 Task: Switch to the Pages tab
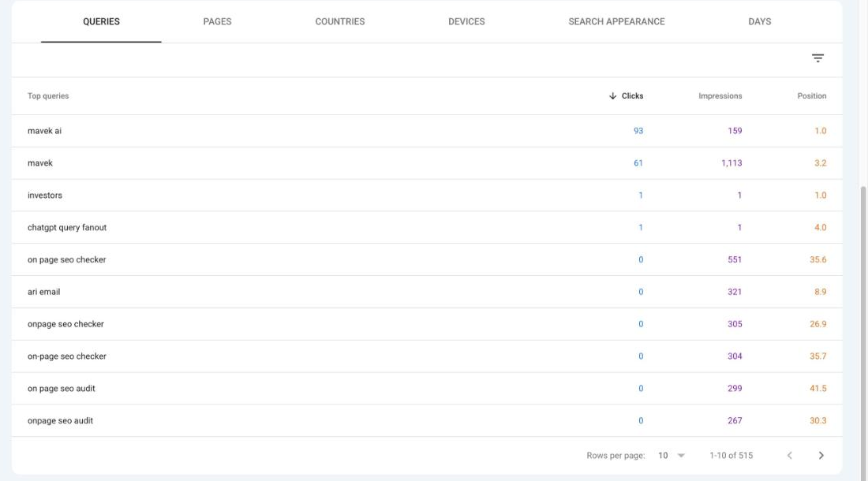pyautogui.click(x=217, y=21)
